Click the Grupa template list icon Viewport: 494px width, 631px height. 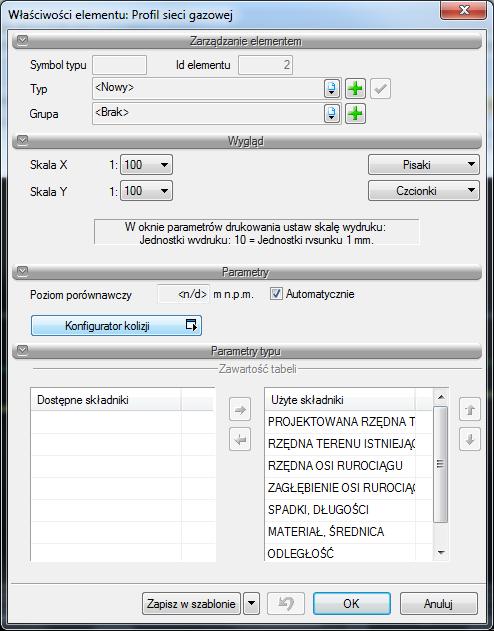tap(332, 113)
